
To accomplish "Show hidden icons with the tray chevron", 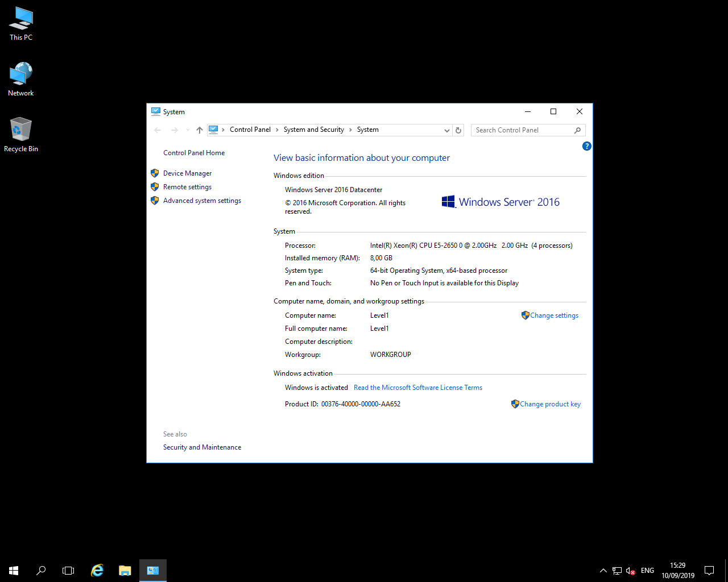I will coord(603,570).
